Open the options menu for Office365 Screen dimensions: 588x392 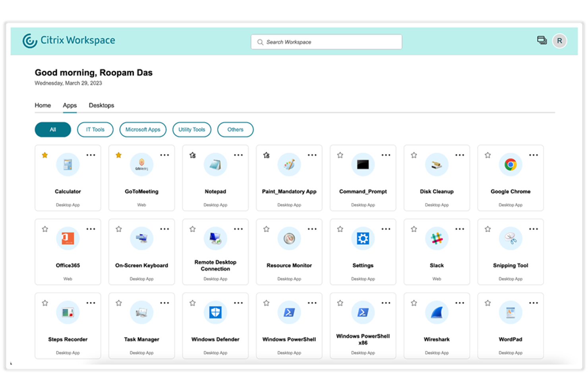(x=91, y=229)
